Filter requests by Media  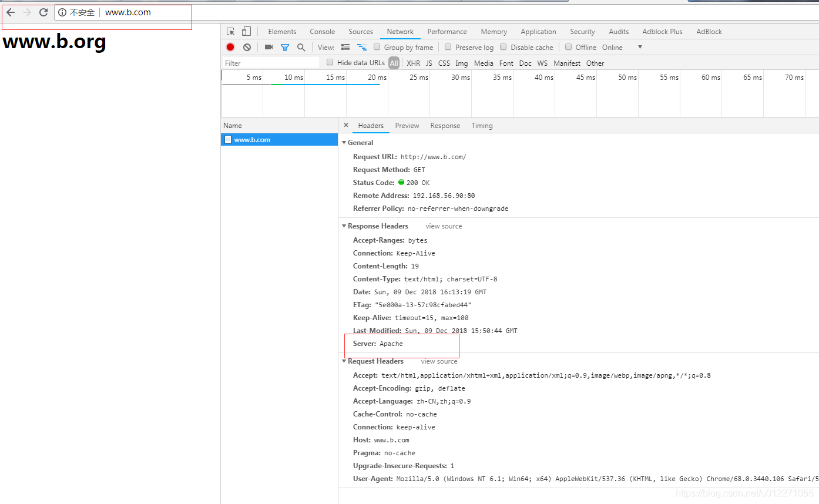(484, 63)
